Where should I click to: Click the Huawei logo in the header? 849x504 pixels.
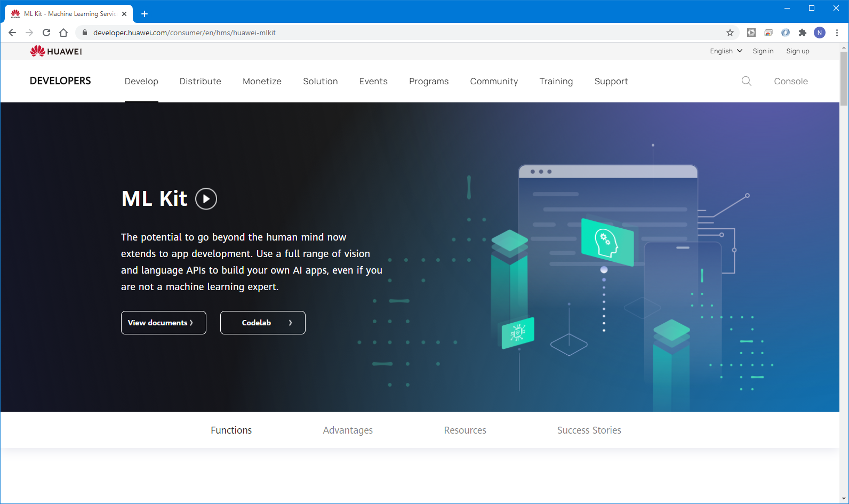coord(56,51)
